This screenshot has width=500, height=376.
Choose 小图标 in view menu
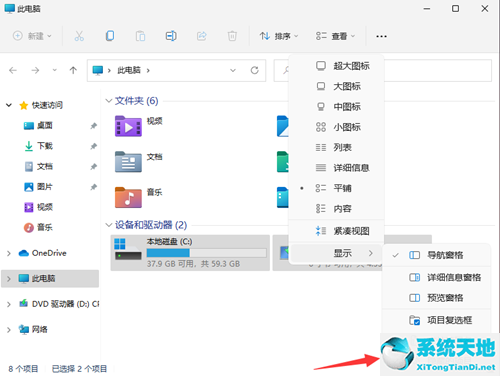(336, 127)
